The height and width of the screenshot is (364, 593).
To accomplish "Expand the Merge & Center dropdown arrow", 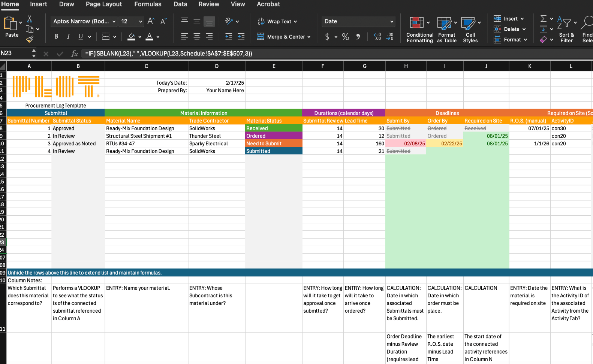I will coord(309,37).
